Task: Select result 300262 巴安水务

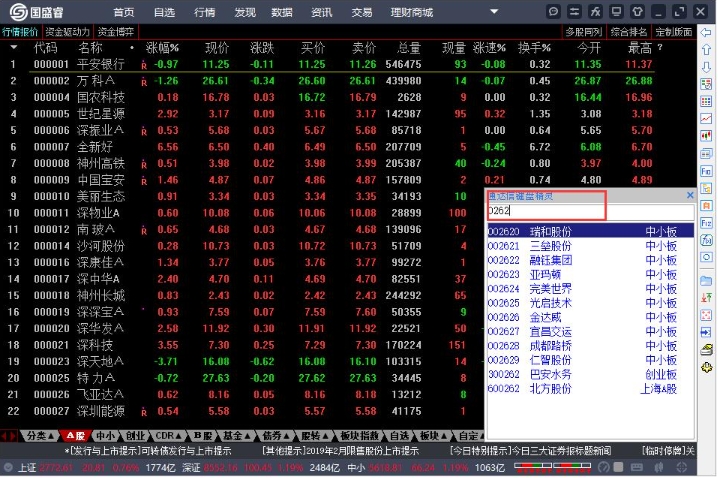Action: click(x=590, y=374)
